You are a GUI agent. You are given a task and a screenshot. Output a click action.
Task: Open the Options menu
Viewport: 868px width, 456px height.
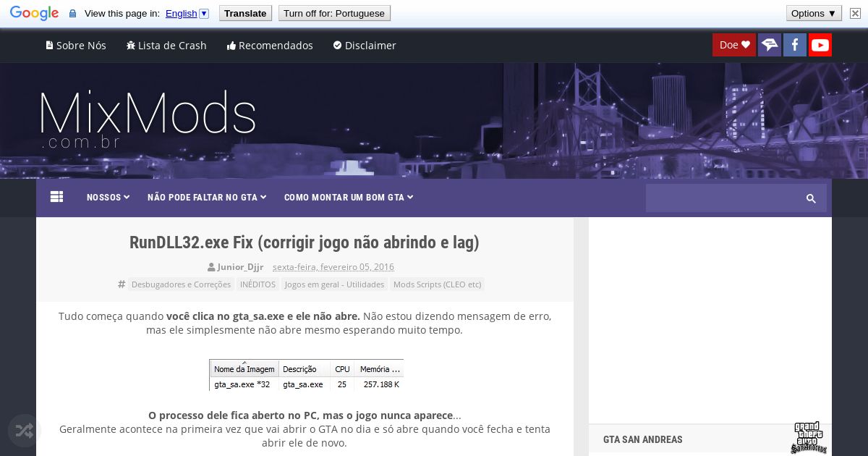point(814,13)
